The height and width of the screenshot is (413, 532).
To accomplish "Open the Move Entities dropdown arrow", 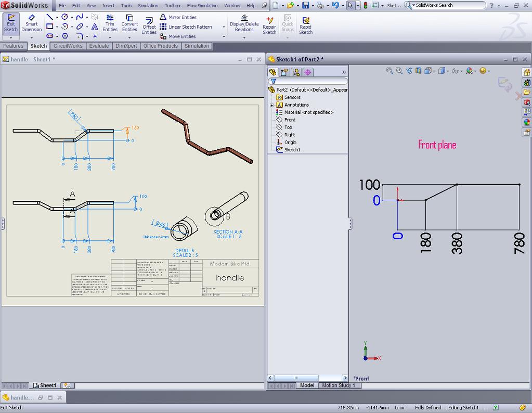I will (224, 36).
